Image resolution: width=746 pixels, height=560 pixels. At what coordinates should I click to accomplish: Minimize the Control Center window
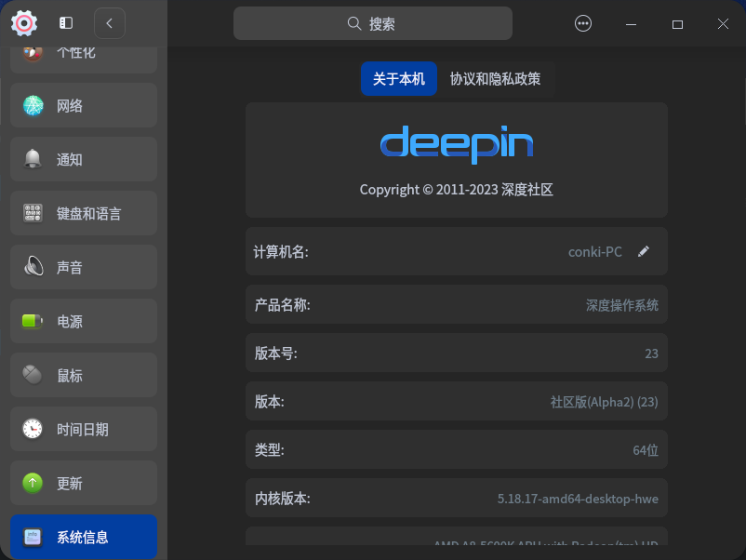click(x=631, y=24)
